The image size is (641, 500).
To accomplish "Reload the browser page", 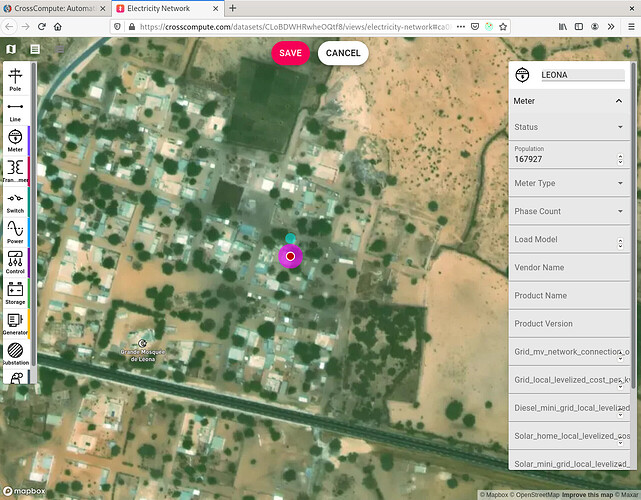I will (x=41, y=27).
